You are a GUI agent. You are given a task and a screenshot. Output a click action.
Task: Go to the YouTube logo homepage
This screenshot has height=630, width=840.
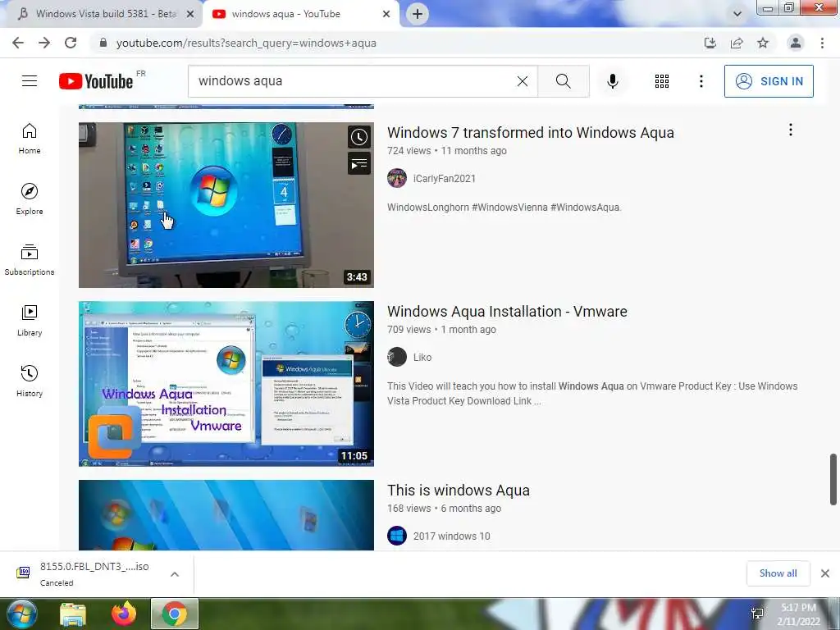(96, 81)
